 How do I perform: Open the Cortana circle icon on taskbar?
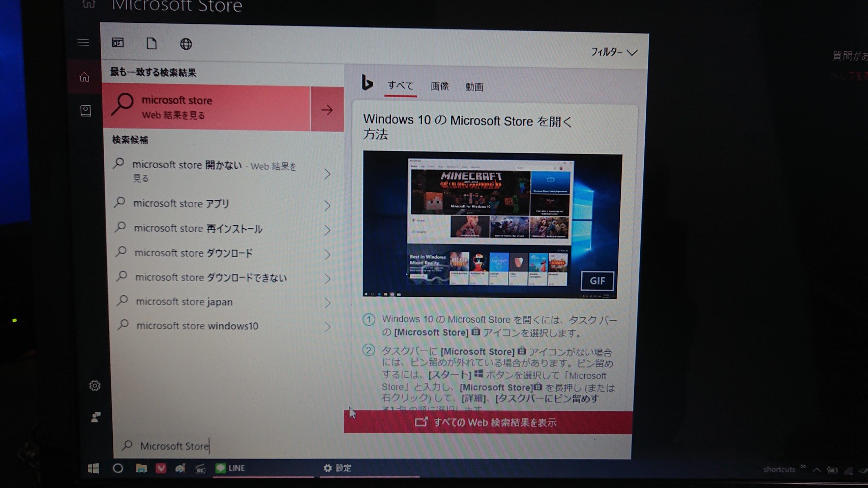tap(117, 468)
